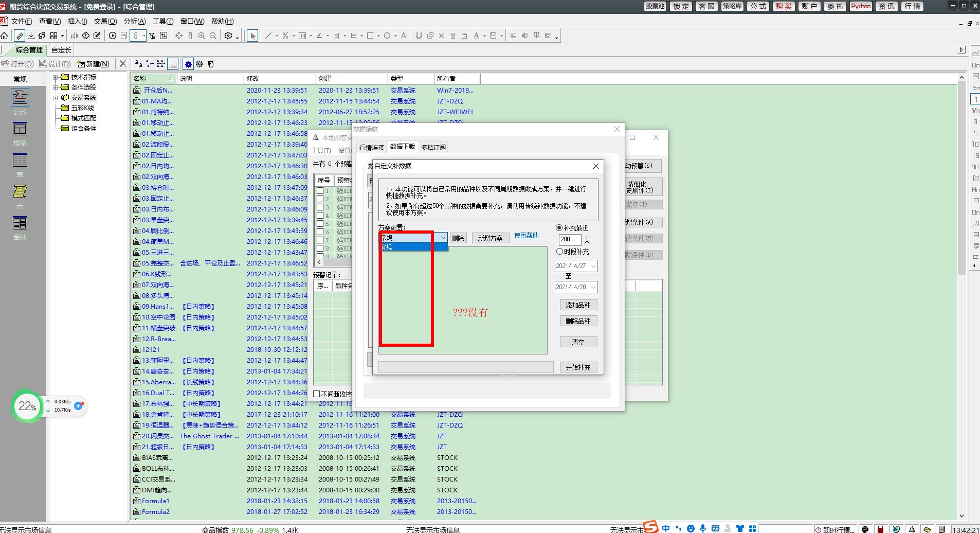The width and height of the screenshot is (980, 533).
Task: Switch to the 自定长 tab
Action: [x=61, y=50]
